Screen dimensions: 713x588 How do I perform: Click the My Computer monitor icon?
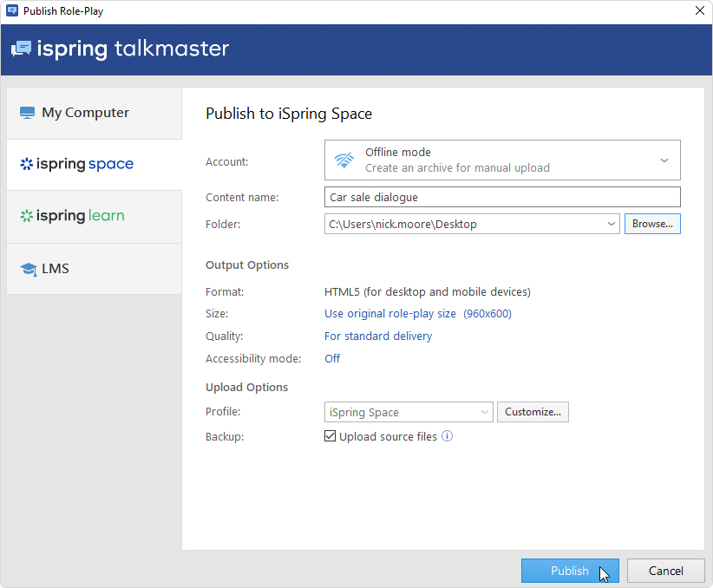[27, 113]
